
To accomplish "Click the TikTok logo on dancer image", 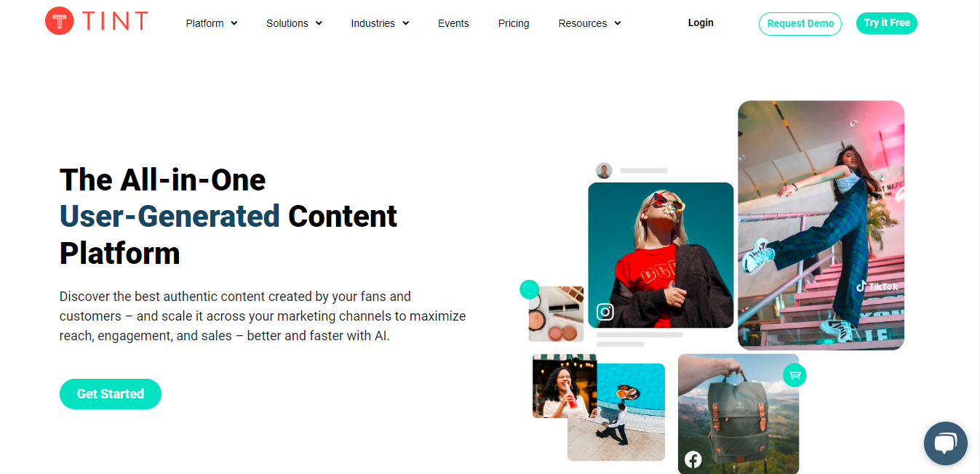I will [x=877, y=286].
